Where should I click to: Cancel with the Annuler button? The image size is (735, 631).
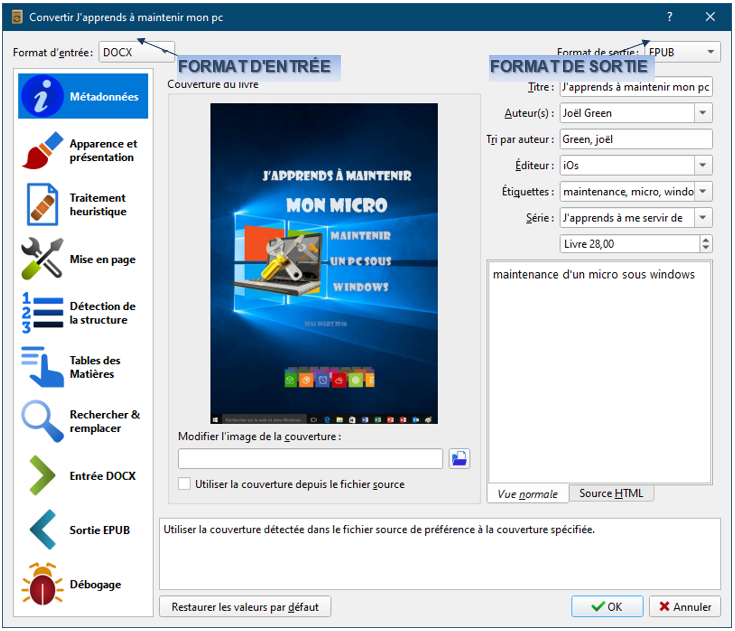tap(685, 607)
